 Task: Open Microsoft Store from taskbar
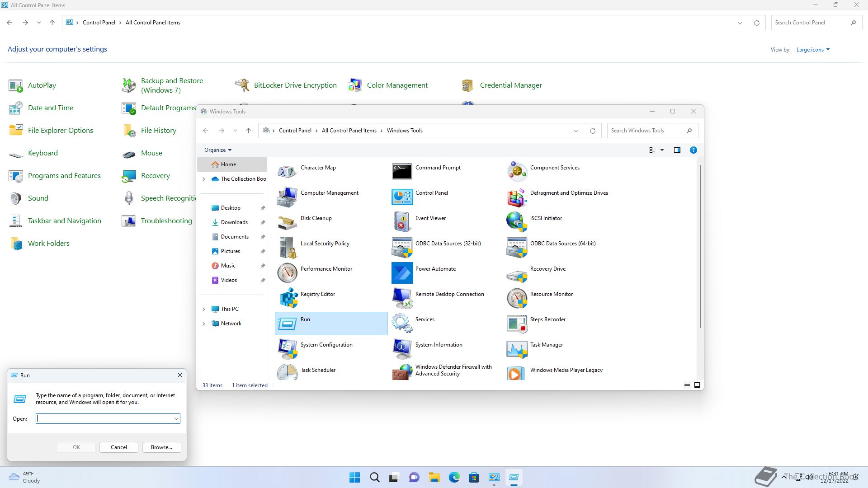click(x=474, y=477)
